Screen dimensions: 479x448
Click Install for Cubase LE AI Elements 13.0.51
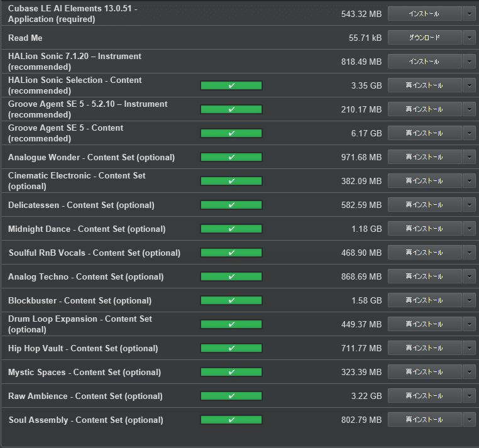424,14
